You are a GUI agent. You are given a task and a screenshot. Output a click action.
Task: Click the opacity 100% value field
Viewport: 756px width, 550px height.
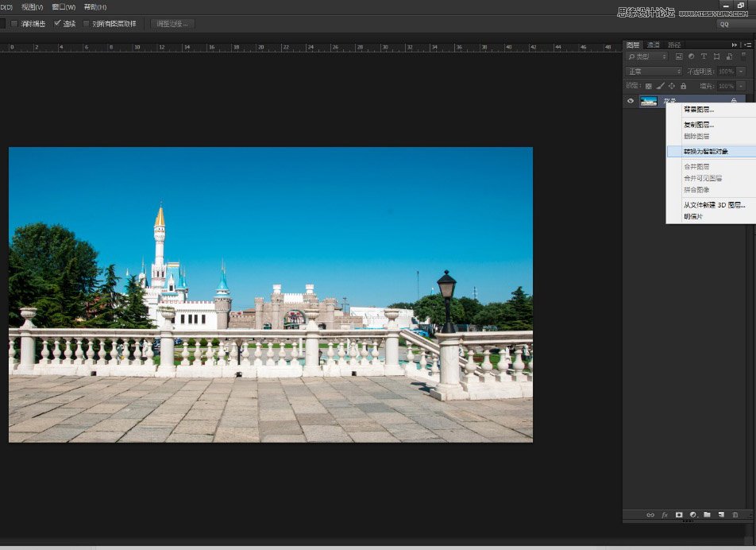coord(726,72)
